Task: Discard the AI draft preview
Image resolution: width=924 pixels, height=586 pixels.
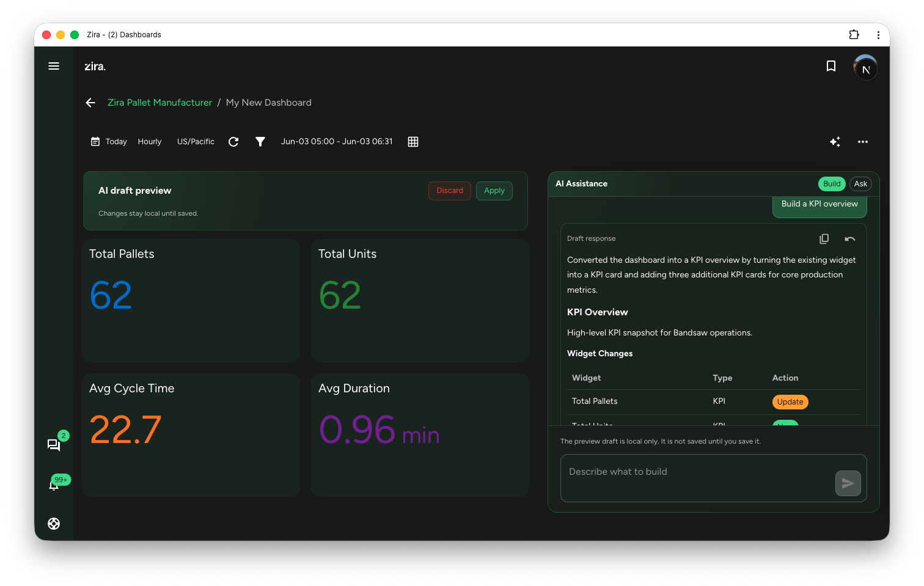Action: [x=450, y=191]
